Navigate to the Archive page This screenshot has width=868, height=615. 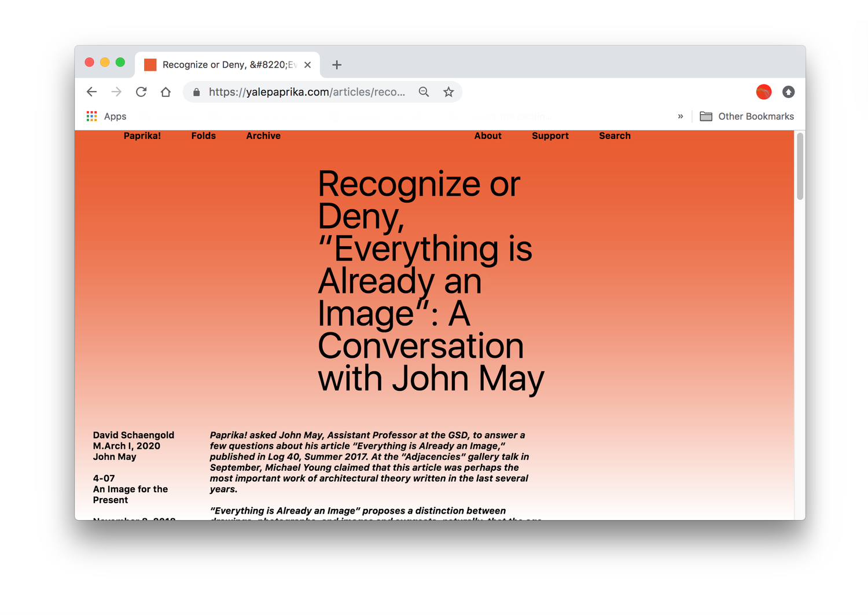tap(263, 136)
